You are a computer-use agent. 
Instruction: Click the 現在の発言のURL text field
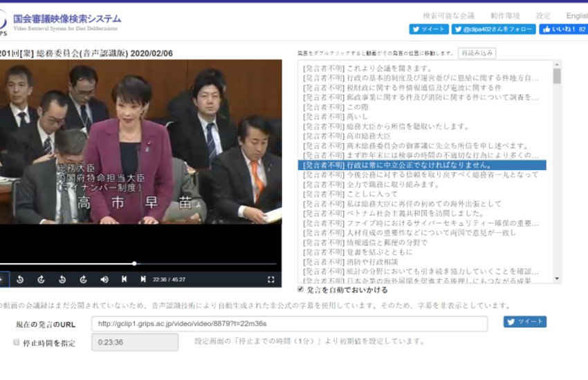click(x=289, y=323)
